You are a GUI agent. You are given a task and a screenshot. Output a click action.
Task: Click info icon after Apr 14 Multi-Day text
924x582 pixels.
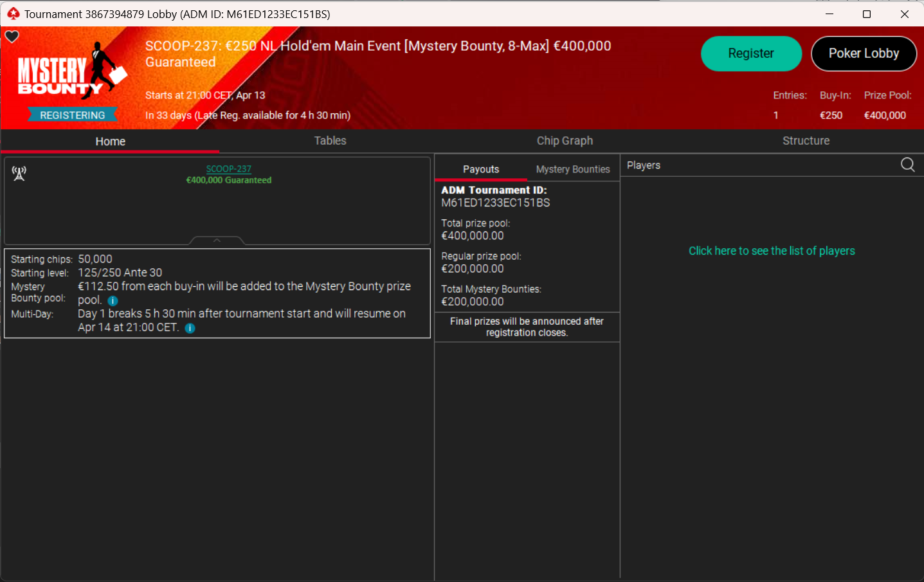[x=190, y=328]
